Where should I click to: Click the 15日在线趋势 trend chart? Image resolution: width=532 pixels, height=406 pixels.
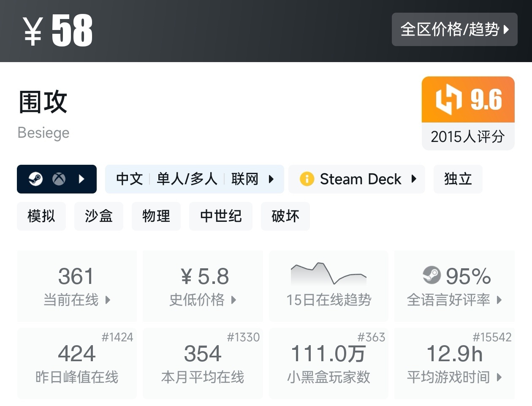click(x=328, y=275)
